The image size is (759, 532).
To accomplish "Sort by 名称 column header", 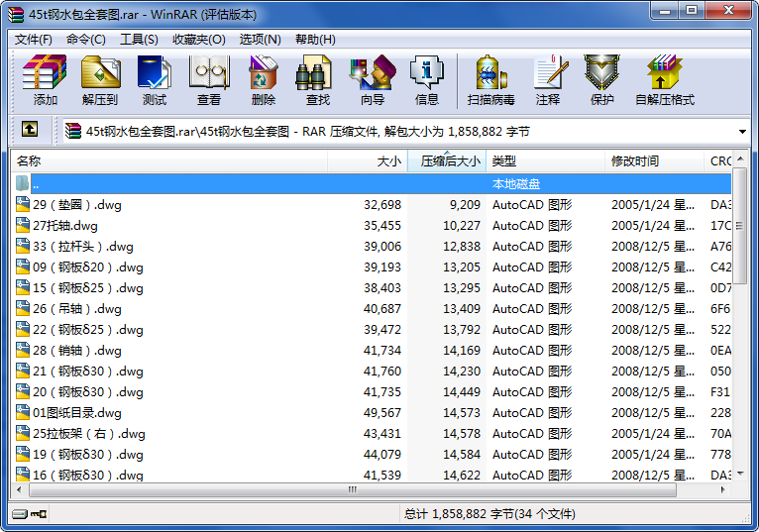I will [168, 161].
